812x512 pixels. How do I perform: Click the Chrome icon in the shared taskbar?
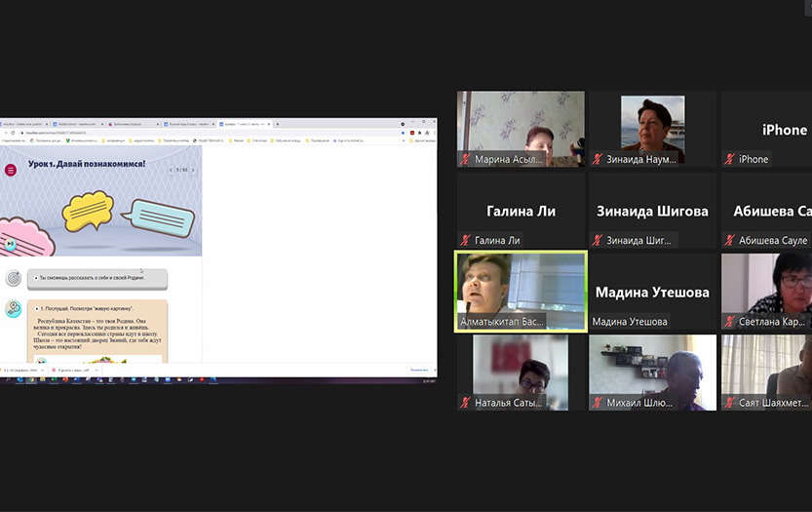(x=31, y=380)
